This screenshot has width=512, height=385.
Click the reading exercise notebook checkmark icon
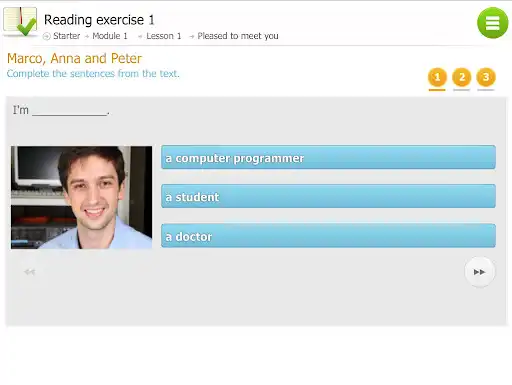20,22
